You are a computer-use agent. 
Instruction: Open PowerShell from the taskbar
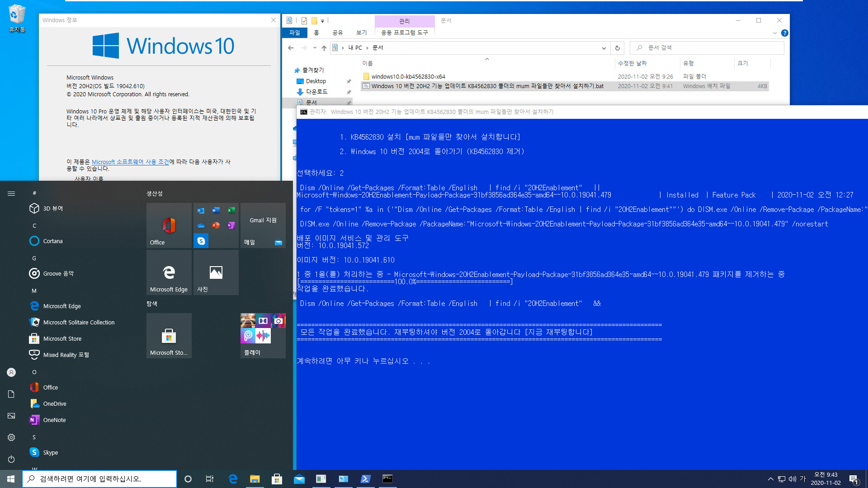coord(365,479)
